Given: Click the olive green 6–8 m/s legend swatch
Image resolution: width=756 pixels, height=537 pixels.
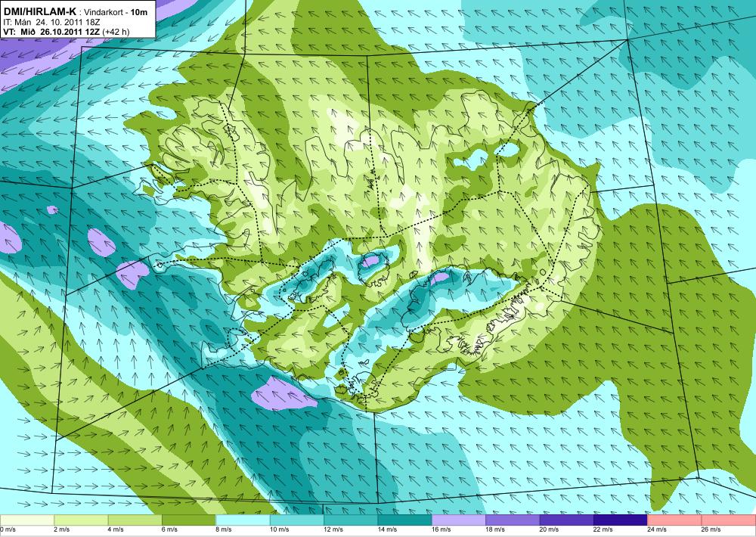Looking at the screenshot, I should click(x=188, y=520).
